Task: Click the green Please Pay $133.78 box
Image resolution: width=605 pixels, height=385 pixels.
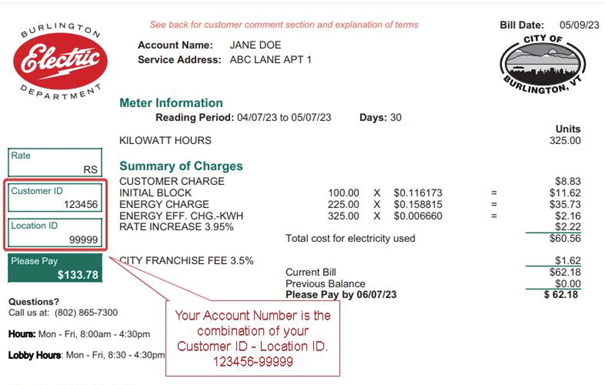Action: pyautogui.click(x=55, y=268)
